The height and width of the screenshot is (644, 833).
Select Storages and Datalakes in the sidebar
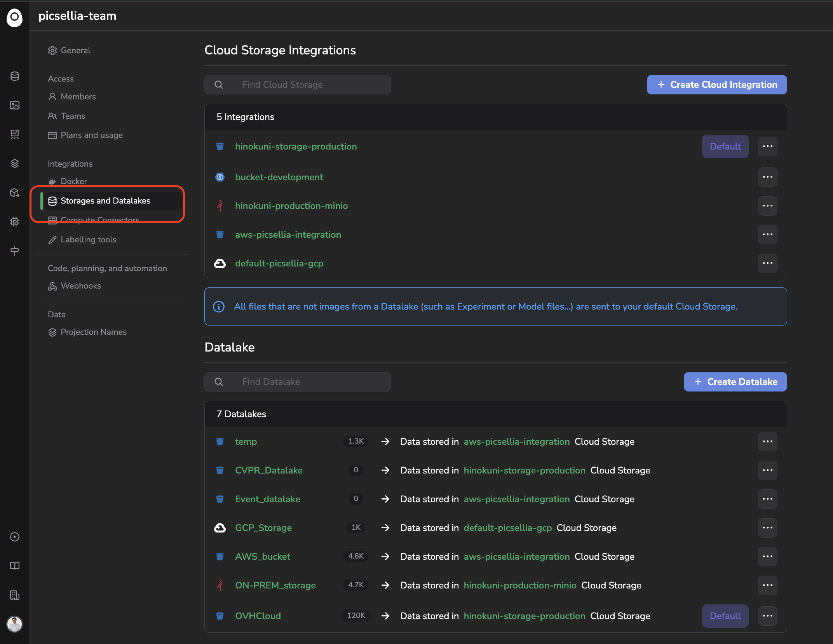click(111, 201)
